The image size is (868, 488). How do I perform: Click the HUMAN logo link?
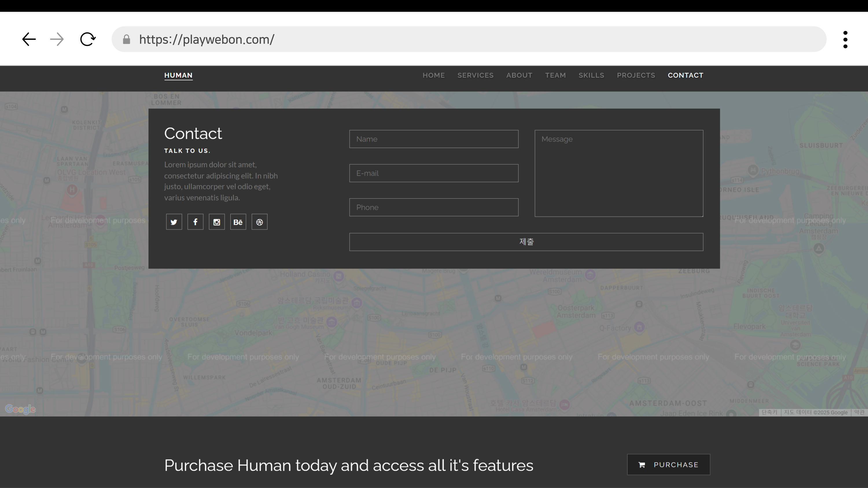tap(178, 75)
